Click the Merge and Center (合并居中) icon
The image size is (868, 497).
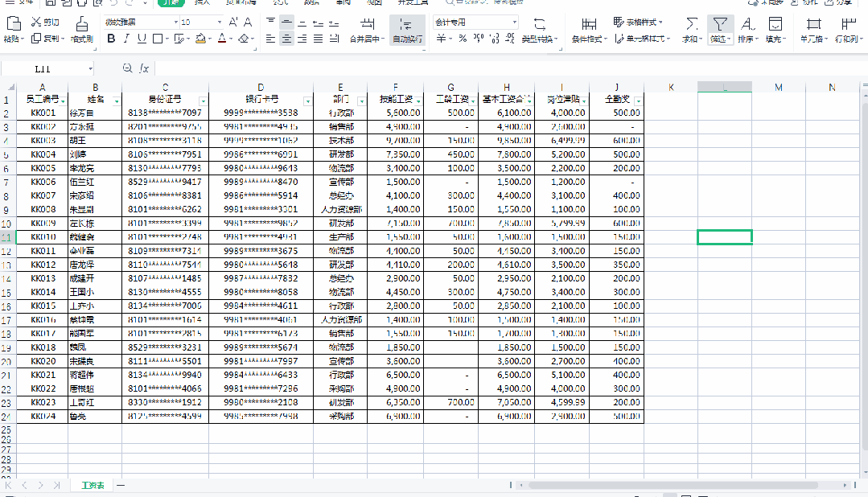[368, 23]
